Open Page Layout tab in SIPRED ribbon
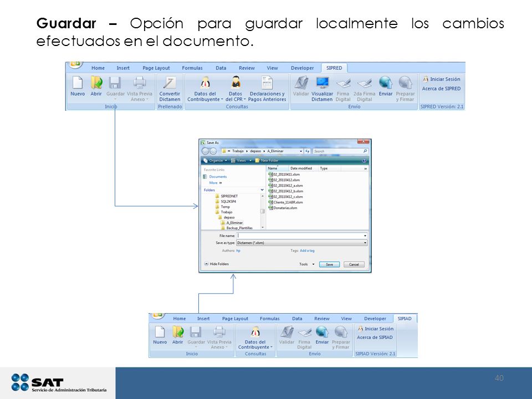Image resolution: width=532 pixels, height=399 pixels. [x=156, y=68]
